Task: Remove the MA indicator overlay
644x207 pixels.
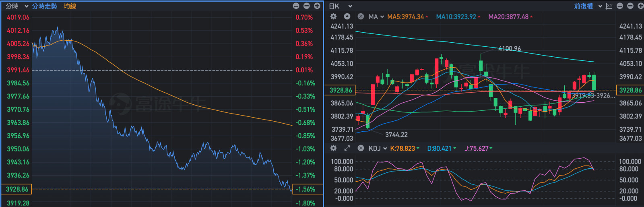Action: (x=361, y=17)
